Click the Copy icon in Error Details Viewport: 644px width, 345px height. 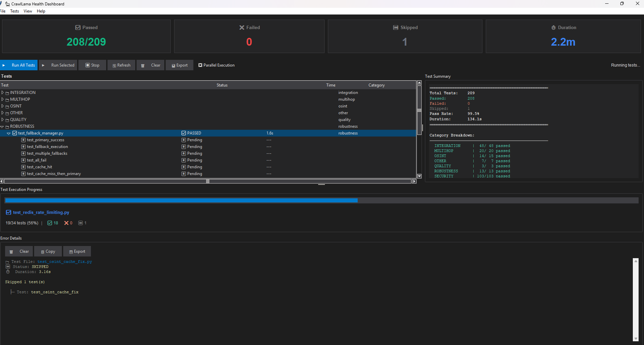(42, 251)
